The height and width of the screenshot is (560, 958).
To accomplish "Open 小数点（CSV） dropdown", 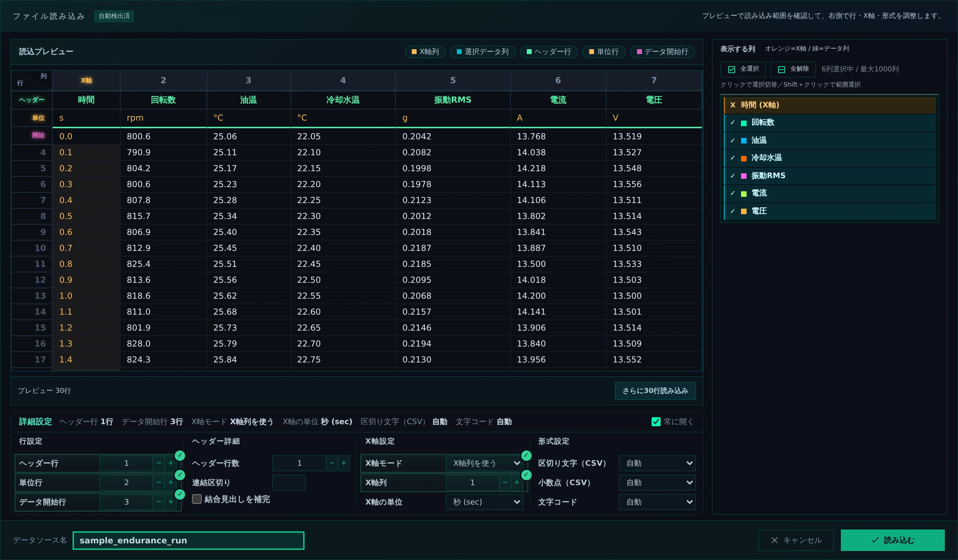I will tap(657, 482).
